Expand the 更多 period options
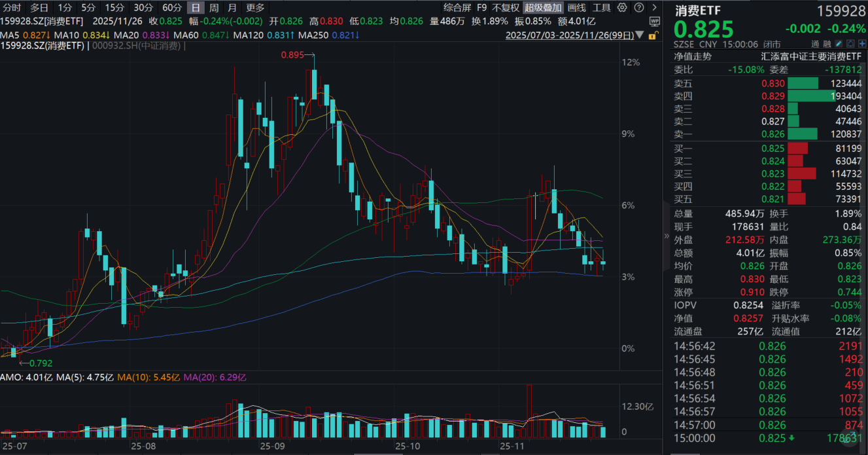Viewport: 868px width, 455px height. (255, 8)
